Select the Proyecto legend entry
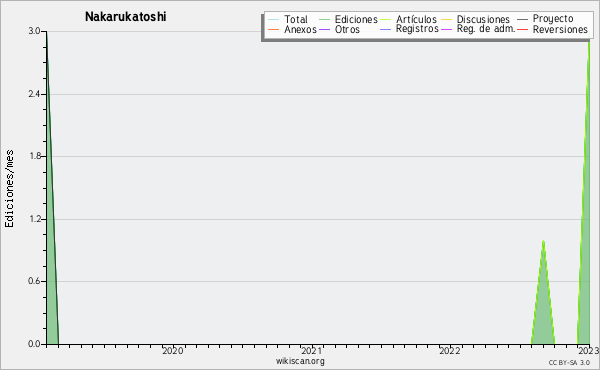Viewport: 600px width, 370px height. [553, 19]
